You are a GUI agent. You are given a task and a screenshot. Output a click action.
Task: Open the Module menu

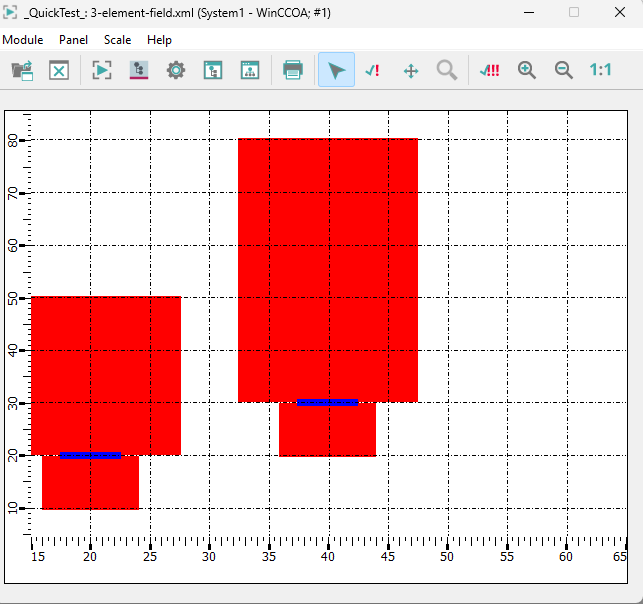[23, 40]
